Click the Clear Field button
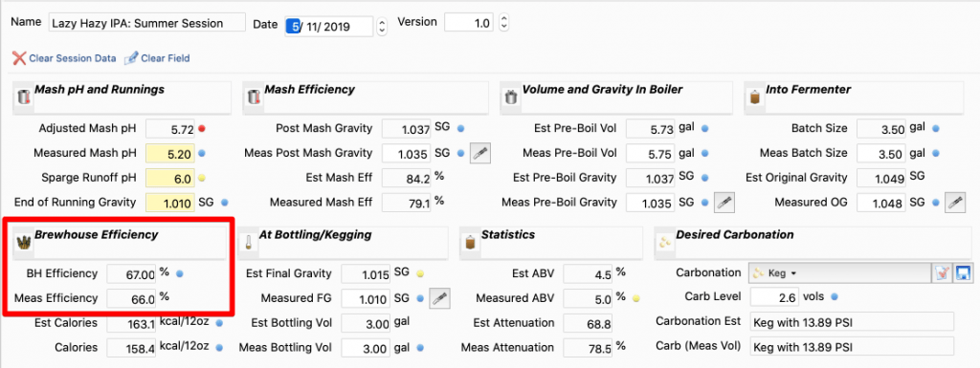 [158, 58]
